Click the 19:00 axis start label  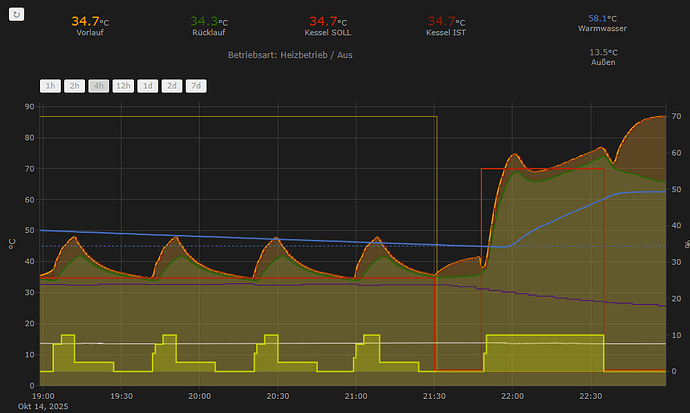[x=43, y=396]
